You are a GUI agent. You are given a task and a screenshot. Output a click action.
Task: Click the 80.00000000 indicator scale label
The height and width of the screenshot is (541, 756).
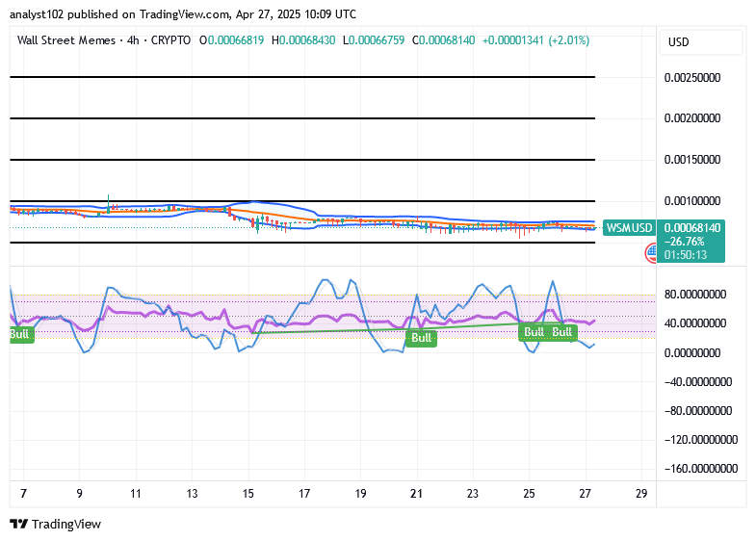[x=694, y=295]
